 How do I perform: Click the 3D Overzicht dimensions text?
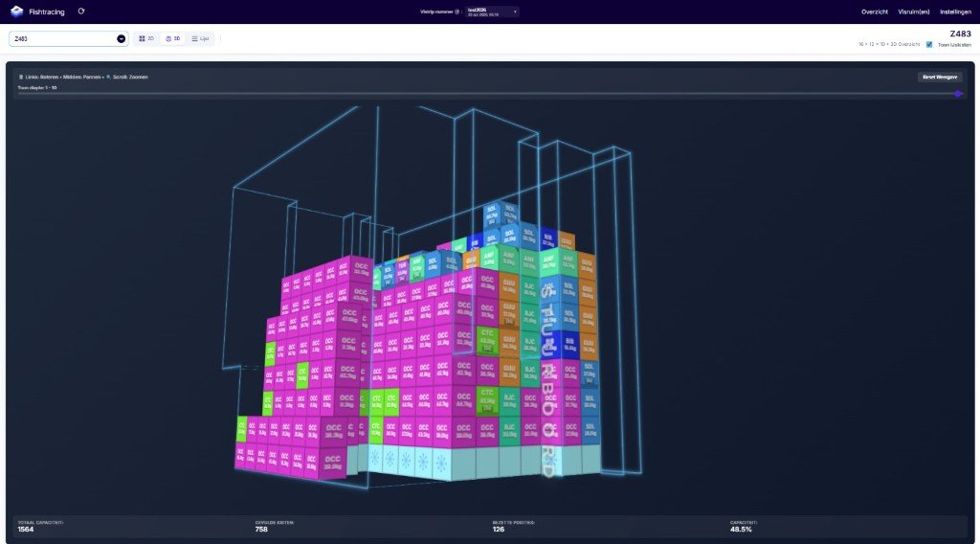(x=889, y=44)
